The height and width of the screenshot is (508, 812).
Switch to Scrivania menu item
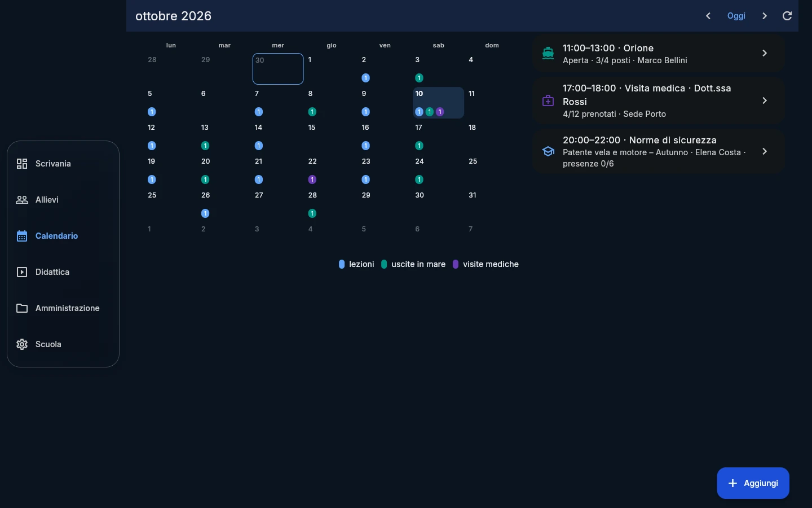63,164
